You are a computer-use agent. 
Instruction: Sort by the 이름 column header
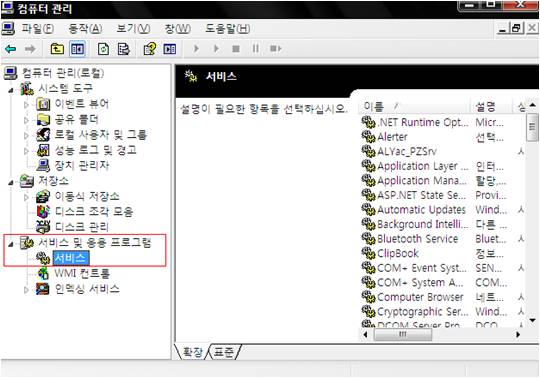coord(414,107)
